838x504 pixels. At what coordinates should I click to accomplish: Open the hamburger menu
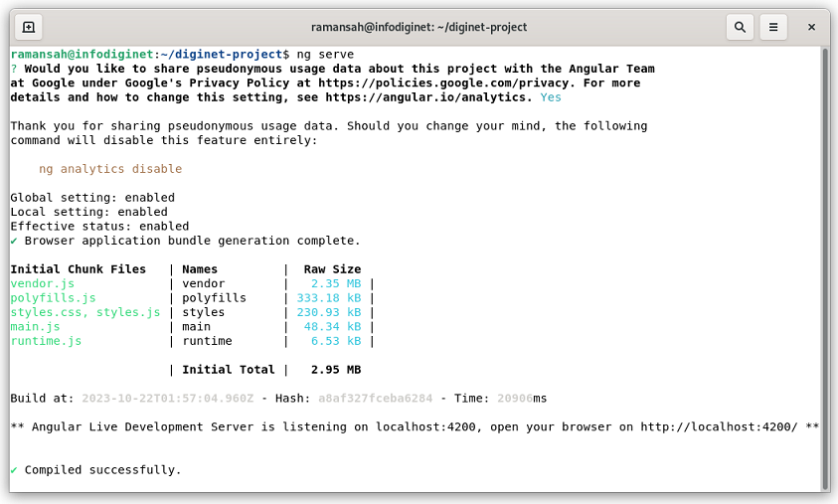coord(773,27)
